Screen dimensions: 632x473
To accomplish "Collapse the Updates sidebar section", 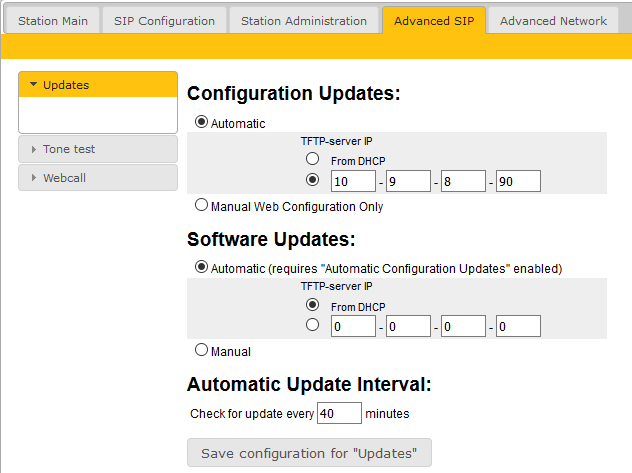I will click(x=97, y=85).
